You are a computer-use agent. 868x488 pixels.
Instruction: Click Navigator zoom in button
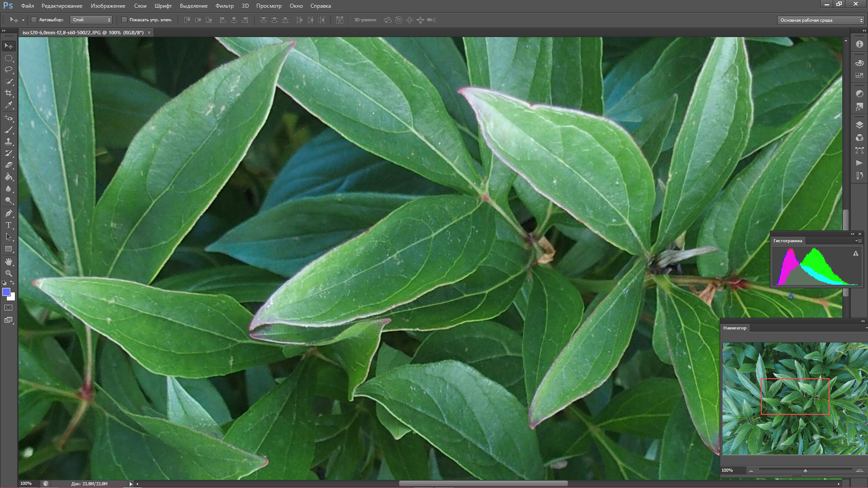[859, 471]
